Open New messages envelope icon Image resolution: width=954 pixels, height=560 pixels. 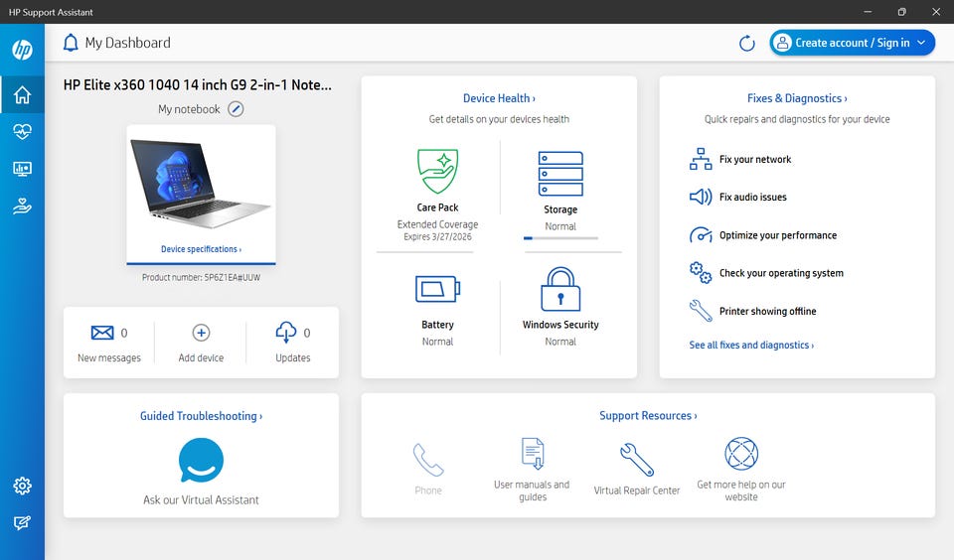pos(102,333)
